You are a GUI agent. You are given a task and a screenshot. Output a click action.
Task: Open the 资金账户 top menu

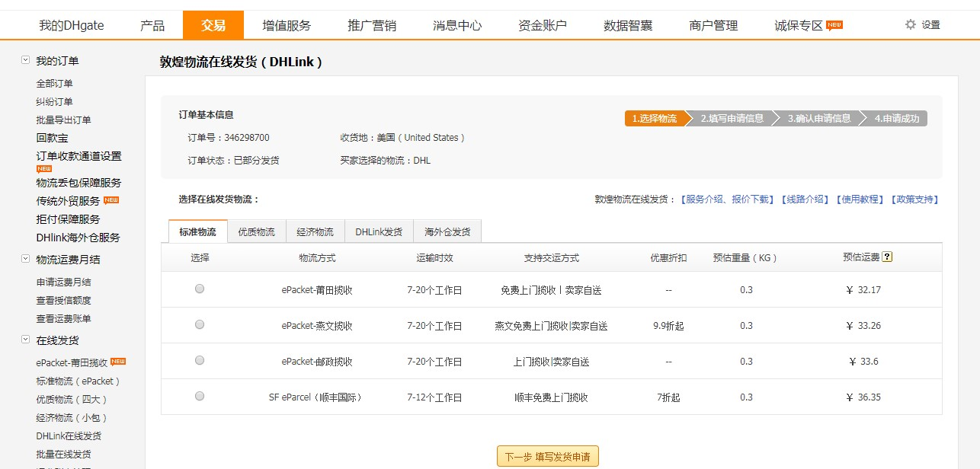pyautogui.click(x=542, y=25)
